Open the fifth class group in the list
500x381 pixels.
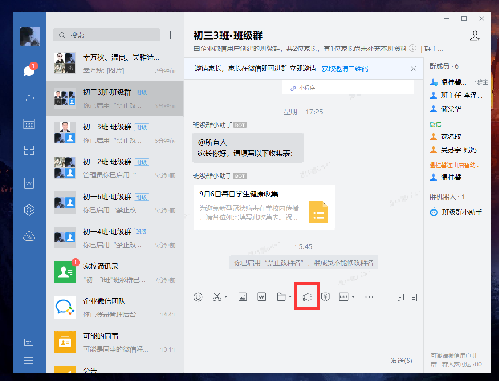(115, 203)
